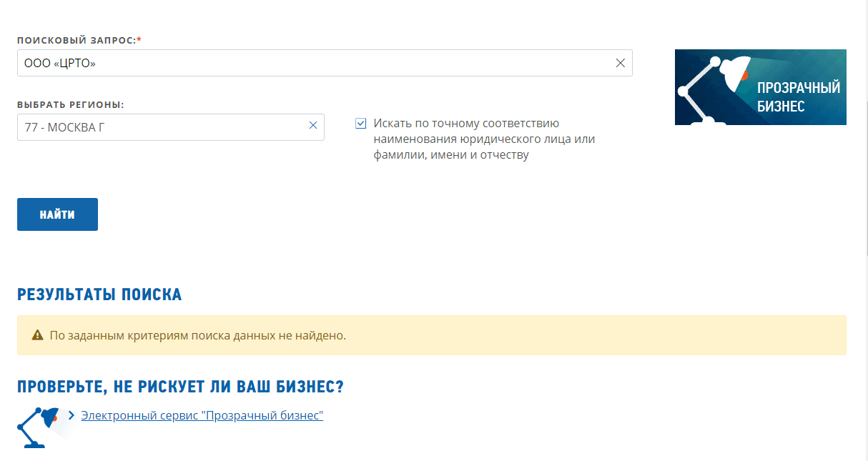Focus the search query field containing ООО «ЦРТО»
The width and height of the screenshot is (868, 461).
pyautogui.click(x=315, y=63)
